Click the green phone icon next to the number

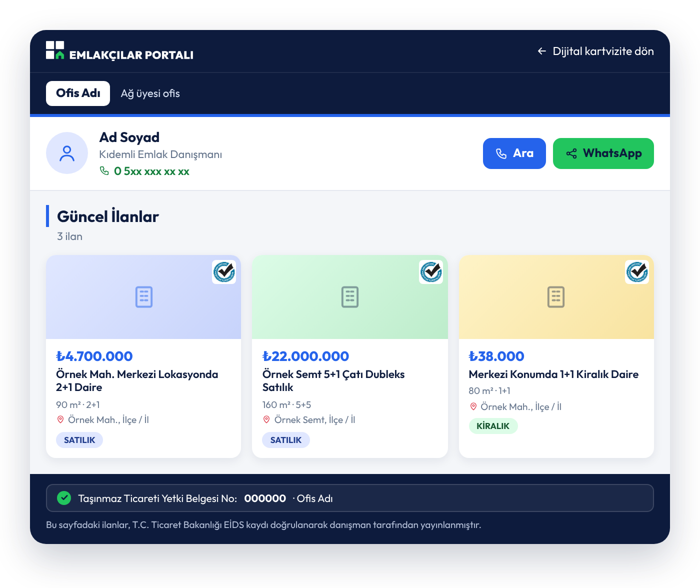coord(104,171)
